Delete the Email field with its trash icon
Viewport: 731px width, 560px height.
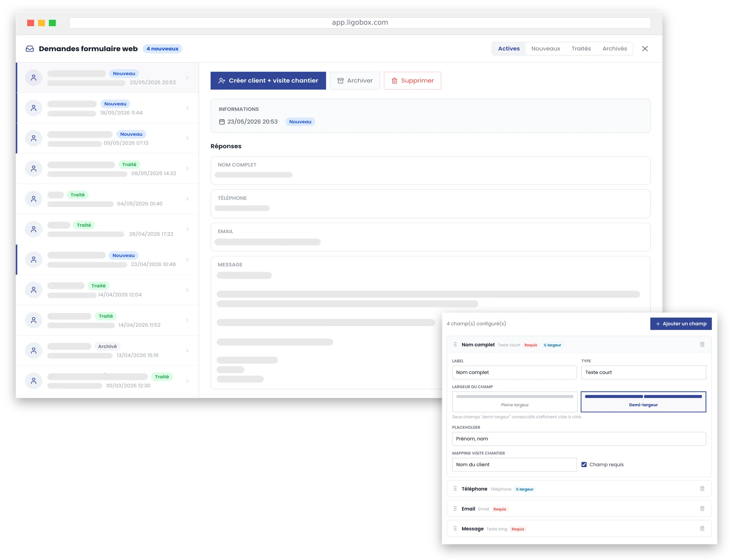coord(702,508)
